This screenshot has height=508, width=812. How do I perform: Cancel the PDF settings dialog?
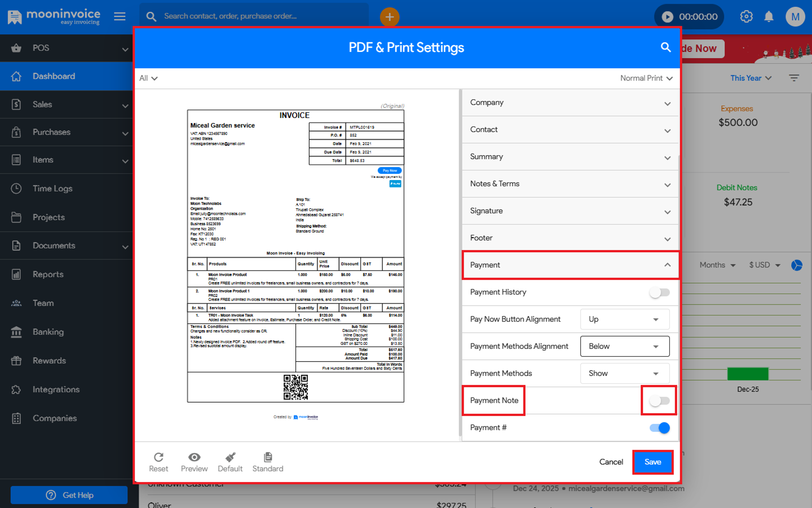611,462
